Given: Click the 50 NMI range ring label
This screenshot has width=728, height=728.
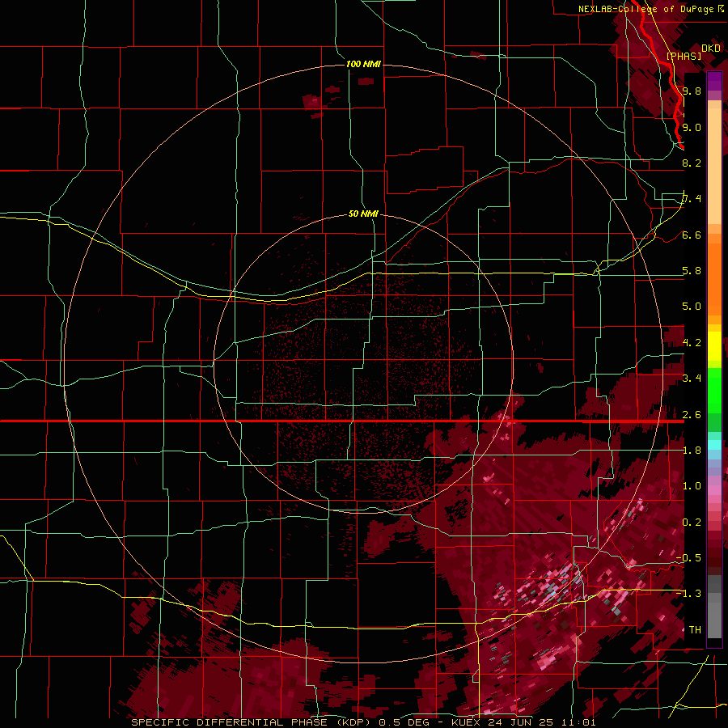Looking at the screenshot, I should 363,214.
